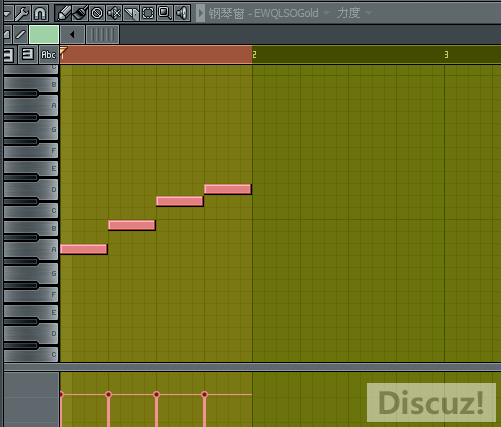
Task: Toggle the keyboard view button left of Abc
Action: click(x=28, y=54)
